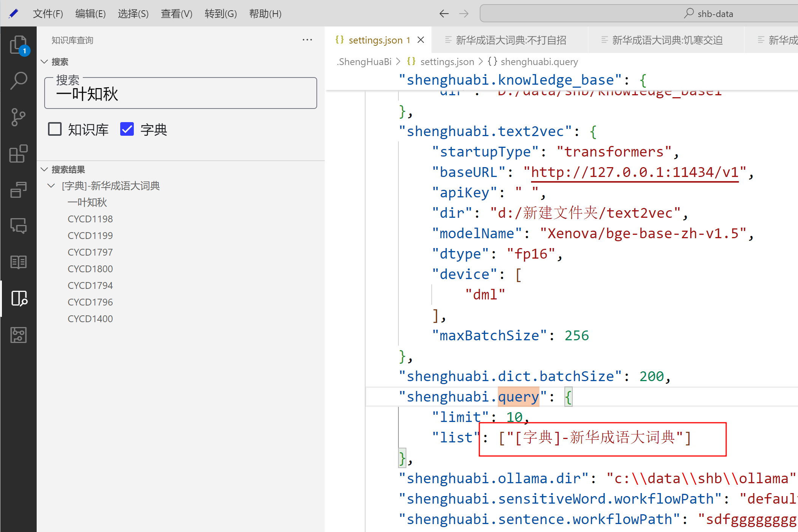Screen dimensions: 798x532
Task: Open the Search magnifier in activity bar
Action: click(18, 81)
